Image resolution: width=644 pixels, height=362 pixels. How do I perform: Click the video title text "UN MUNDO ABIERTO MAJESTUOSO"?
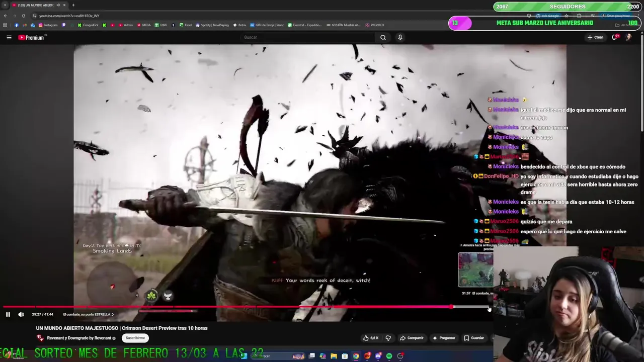click(77, 328)
